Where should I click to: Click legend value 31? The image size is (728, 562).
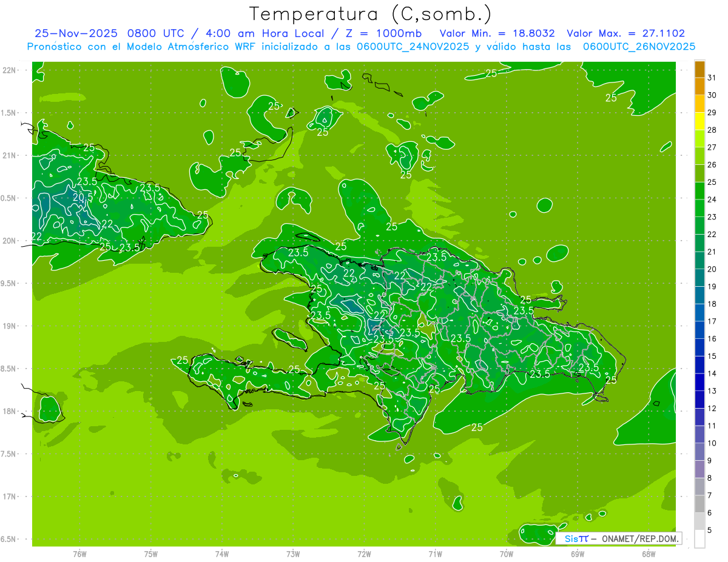coord(712,78)
